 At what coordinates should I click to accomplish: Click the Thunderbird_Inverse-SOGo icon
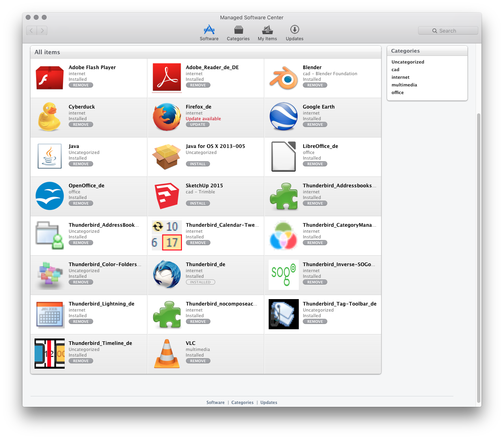(x=284, y=275)
